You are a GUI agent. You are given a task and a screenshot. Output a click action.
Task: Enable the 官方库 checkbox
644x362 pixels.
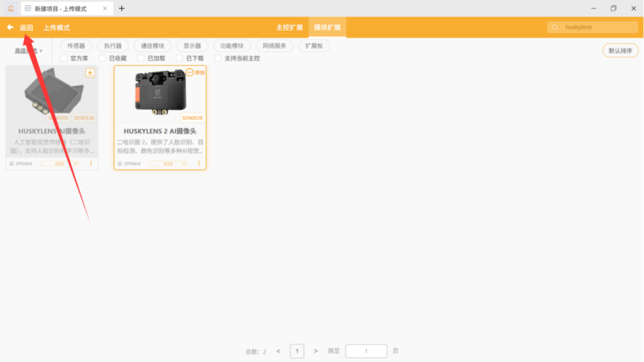[x=64, y=58]
